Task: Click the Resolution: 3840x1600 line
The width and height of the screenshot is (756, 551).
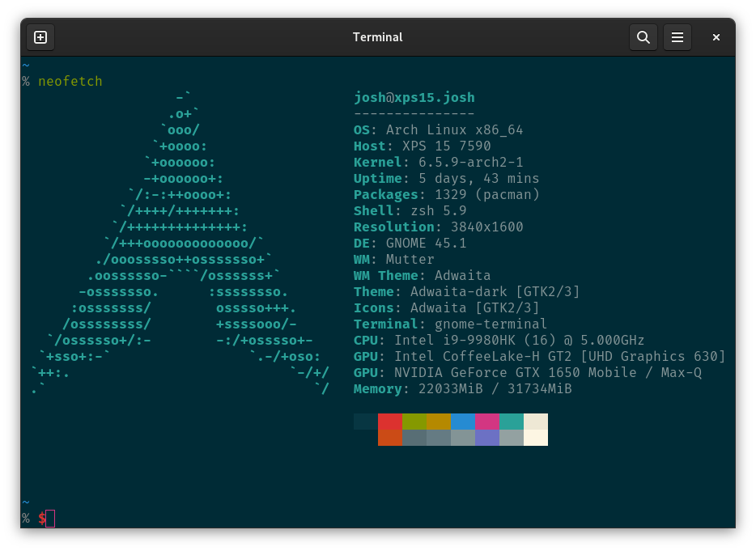Action: coord(438,227)
